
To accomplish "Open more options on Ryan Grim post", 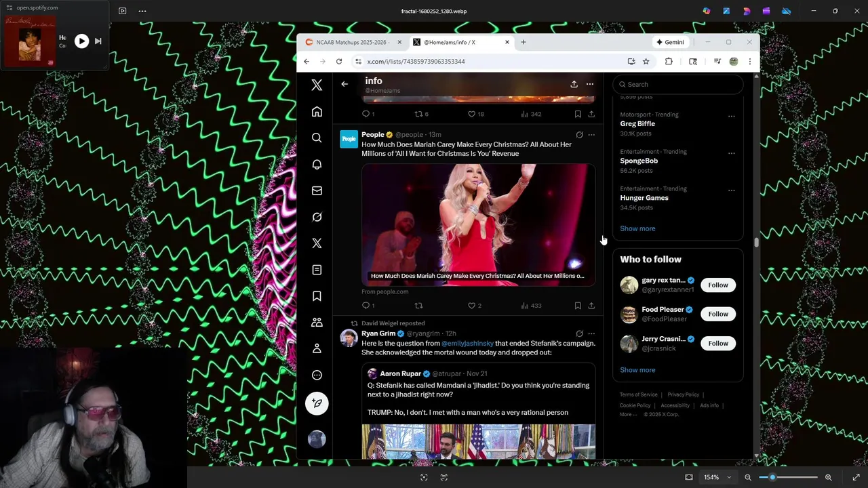I will tap(591, 333).
